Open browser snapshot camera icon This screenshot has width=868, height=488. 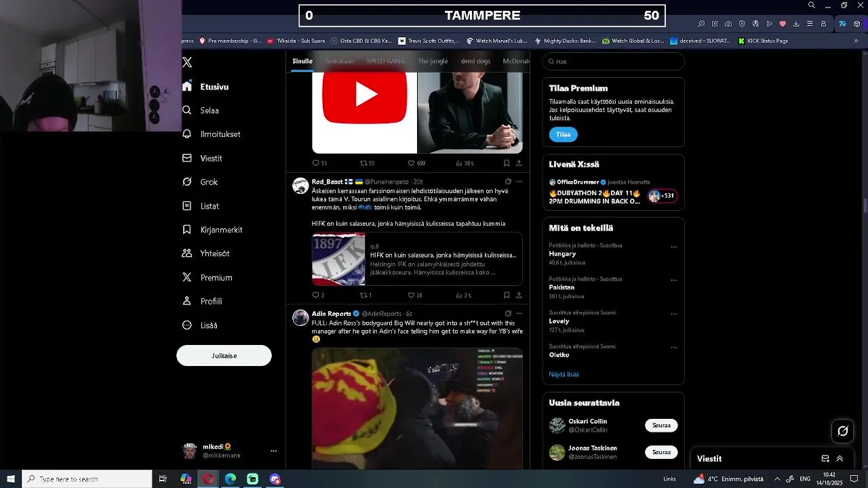click(728, 24)
